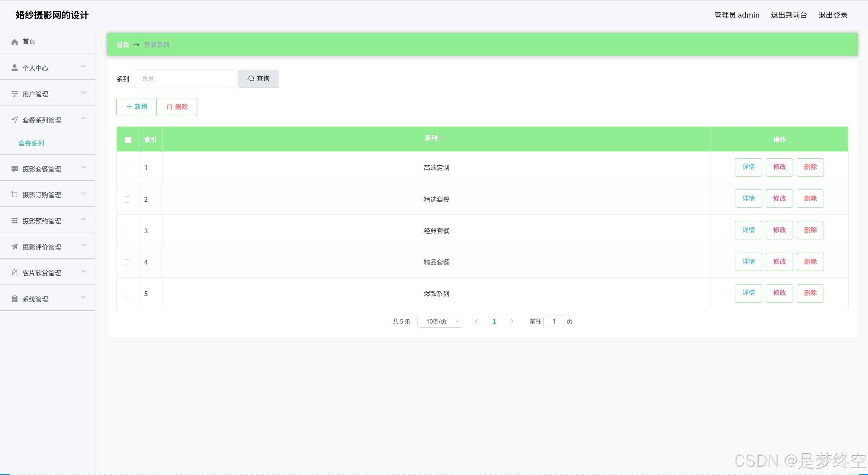Click the home icon beside 首页 in sidebar

pos(15,42)
